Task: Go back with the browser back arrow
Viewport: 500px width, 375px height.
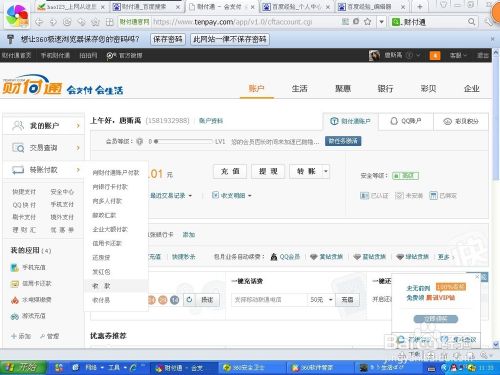Action: click(39, 22)
